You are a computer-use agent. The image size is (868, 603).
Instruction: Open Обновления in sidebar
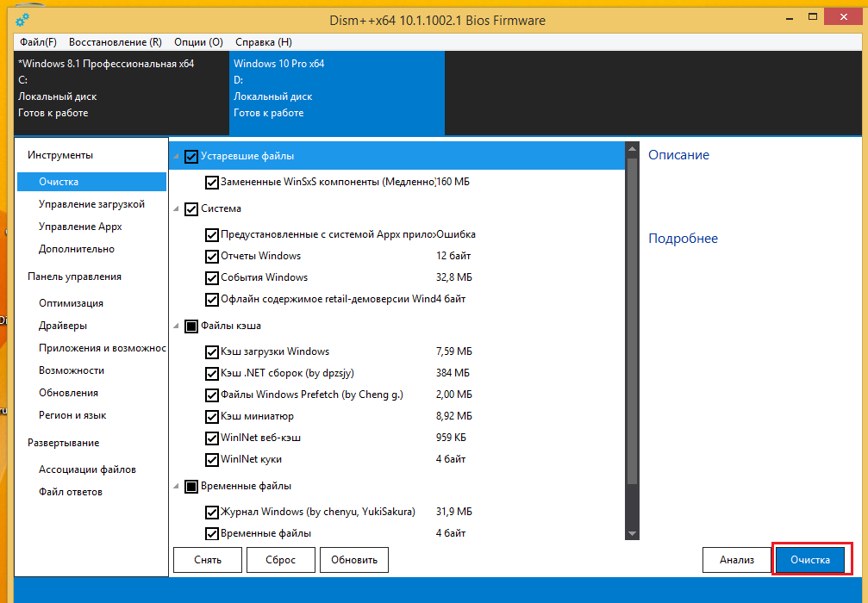click(68, 393)
